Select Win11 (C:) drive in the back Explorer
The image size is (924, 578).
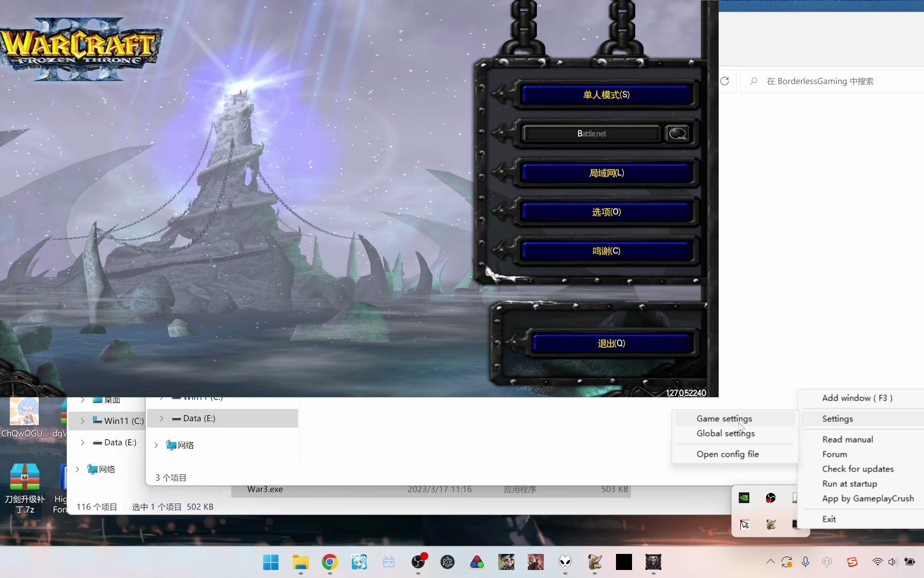118,421
